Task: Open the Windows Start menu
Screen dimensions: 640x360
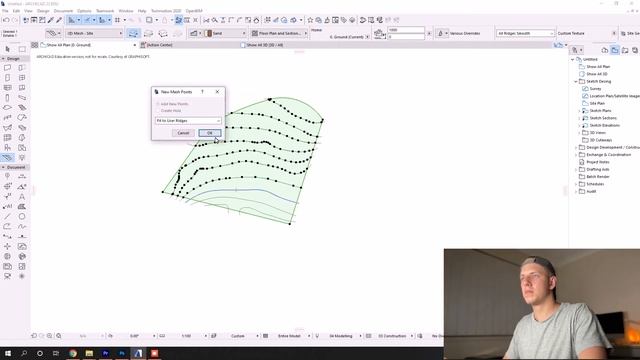Action: click(8, 353)
